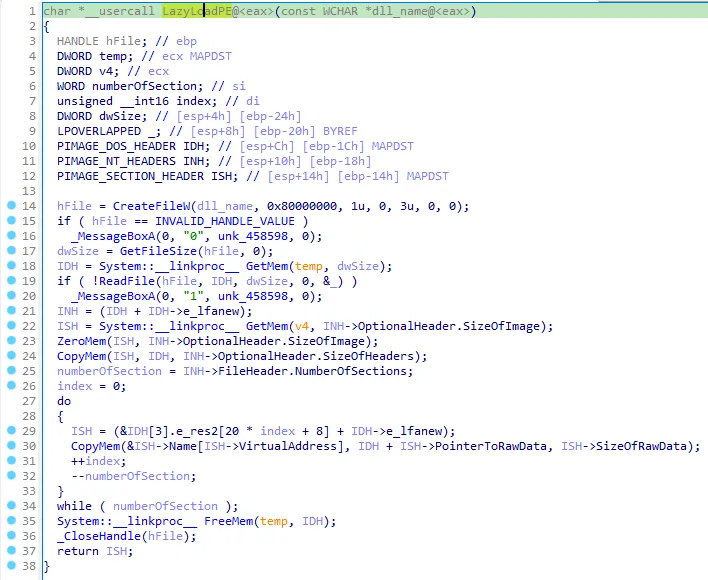Click the return keyword

click(x=78, y=551)
